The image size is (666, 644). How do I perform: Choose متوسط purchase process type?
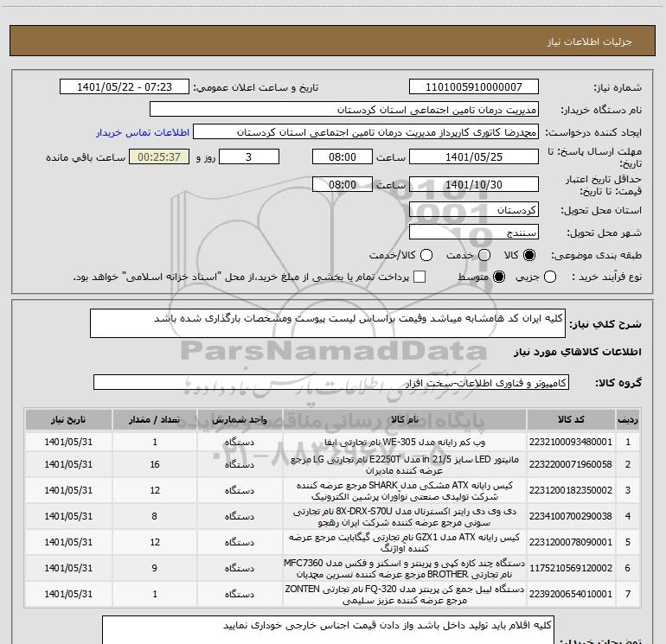(x=499, y=277)
